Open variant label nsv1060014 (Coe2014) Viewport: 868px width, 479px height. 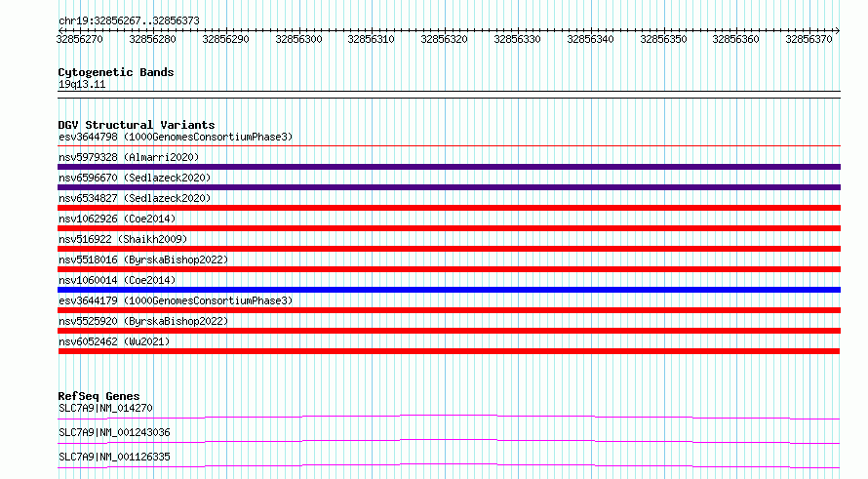(117, 280)
